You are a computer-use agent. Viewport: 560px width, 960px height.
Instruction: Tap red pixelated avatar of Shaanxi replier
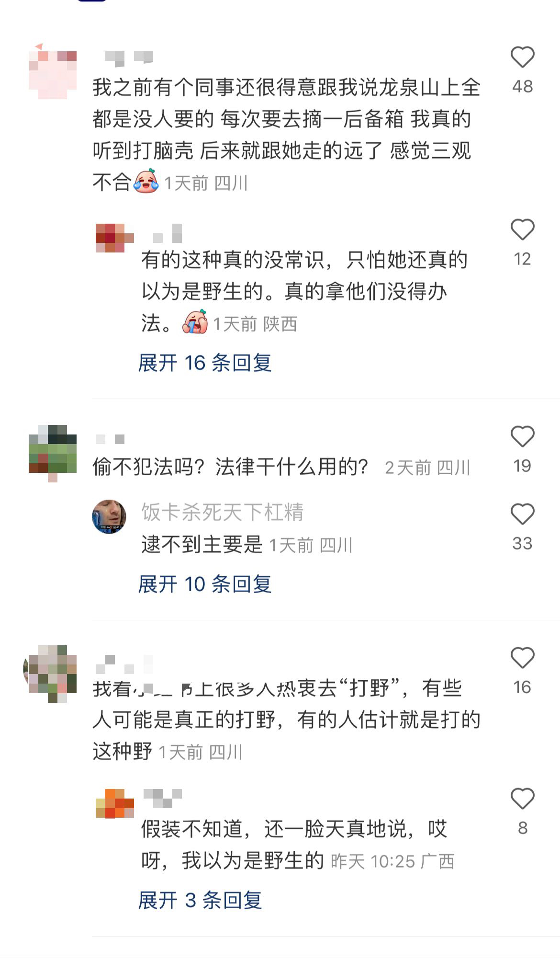(115, 238)
